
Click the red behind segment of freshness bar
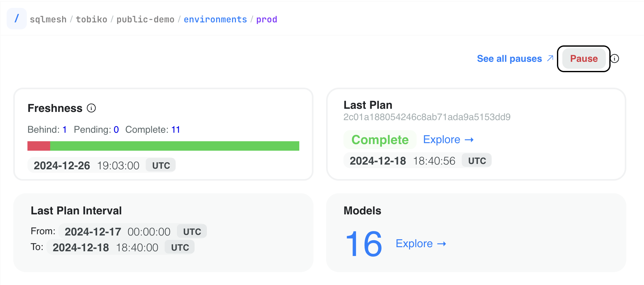[x=39, y=146]
